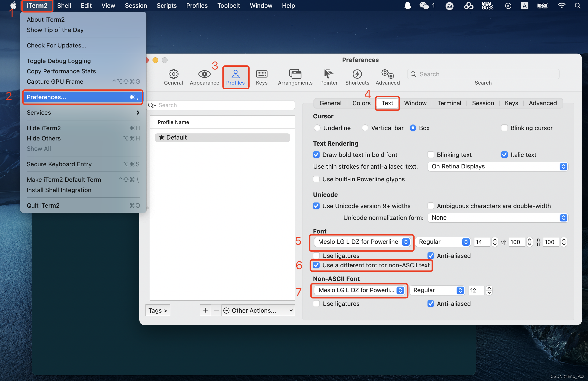588x381 pixels.
Task: Enable Ambiguous characters are double-width
Action: pos(431,206)
